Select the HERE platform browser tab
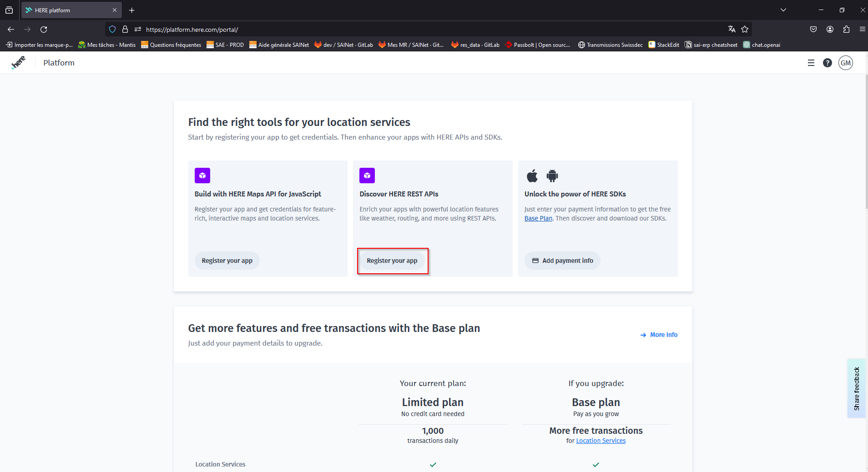Image resolution: width=868 pixels, height=472 pixels. 71,10
